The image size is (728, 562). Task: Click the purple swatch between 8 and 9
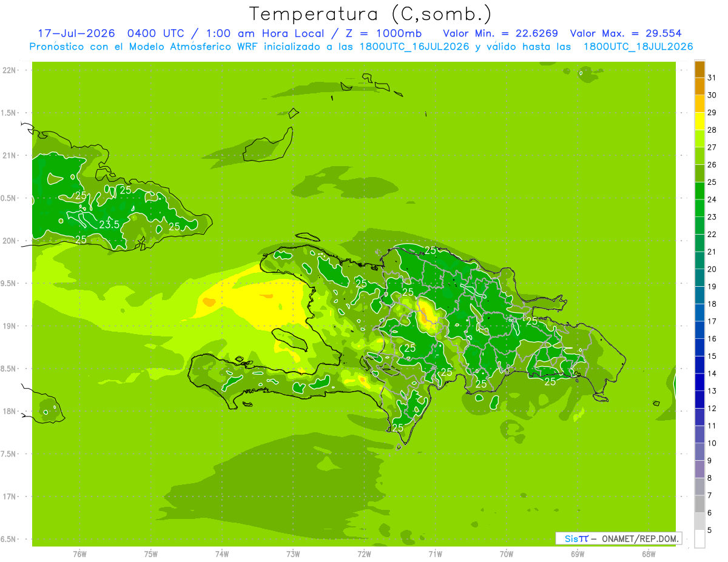pyautogui.click(x=699, y=469)
